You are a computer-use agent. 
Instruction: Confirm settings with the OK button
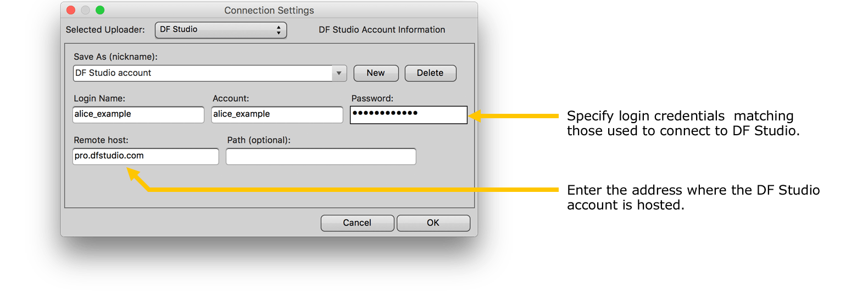coord(433,223)
